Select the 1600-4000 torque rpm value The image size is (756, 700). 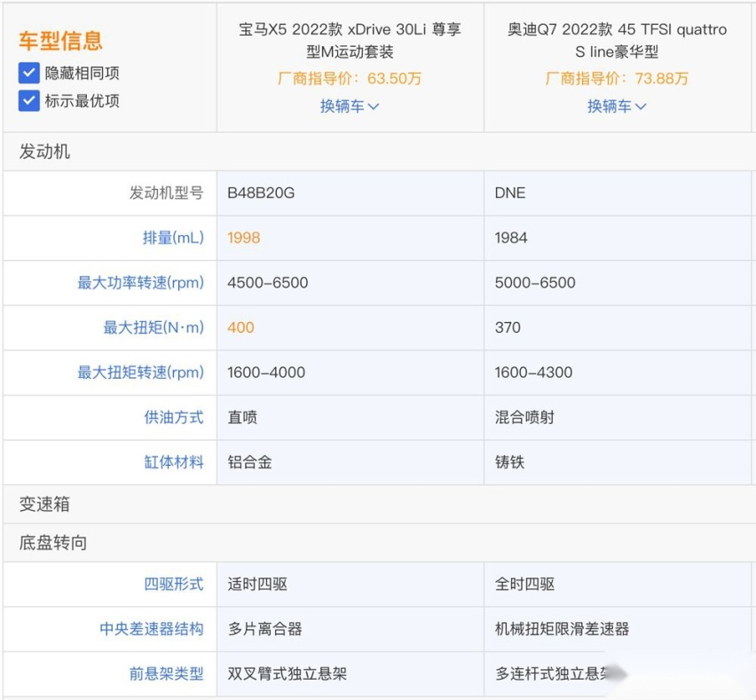[x=266, y=372]
